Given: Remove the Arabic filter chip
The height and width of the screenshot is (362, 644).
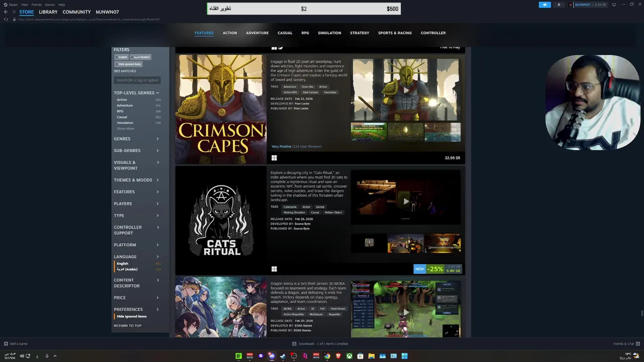Looking at the screenshot, I should tap(141, 57).
